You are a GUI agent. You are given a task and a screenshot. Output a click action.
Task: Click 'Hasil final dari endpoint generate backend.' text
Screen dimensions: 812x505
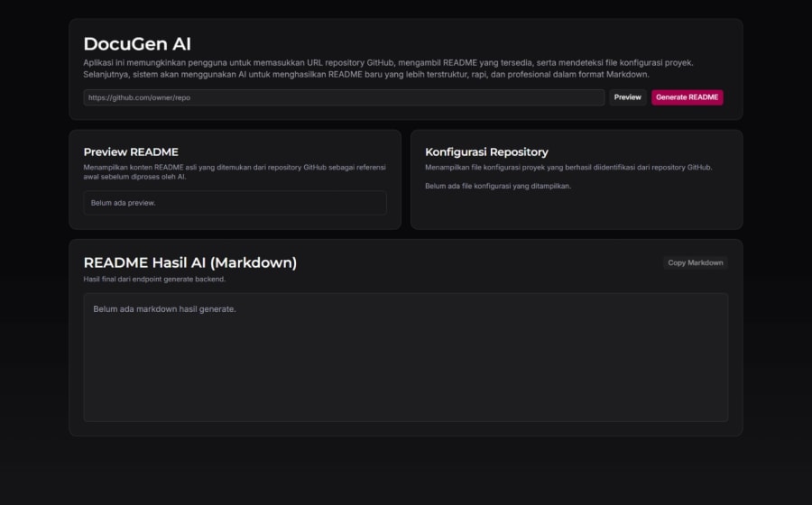[x=154, y=280]
